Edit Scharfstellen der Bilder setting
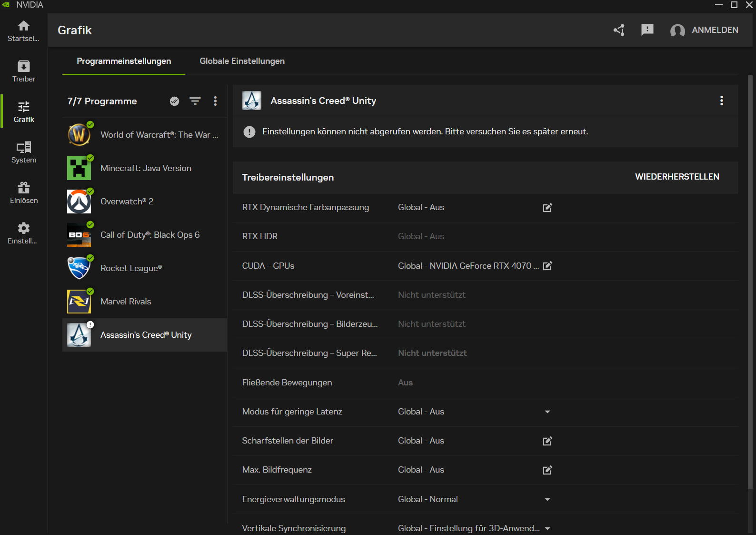Screen dimensions: 756x535 [547, 441]
